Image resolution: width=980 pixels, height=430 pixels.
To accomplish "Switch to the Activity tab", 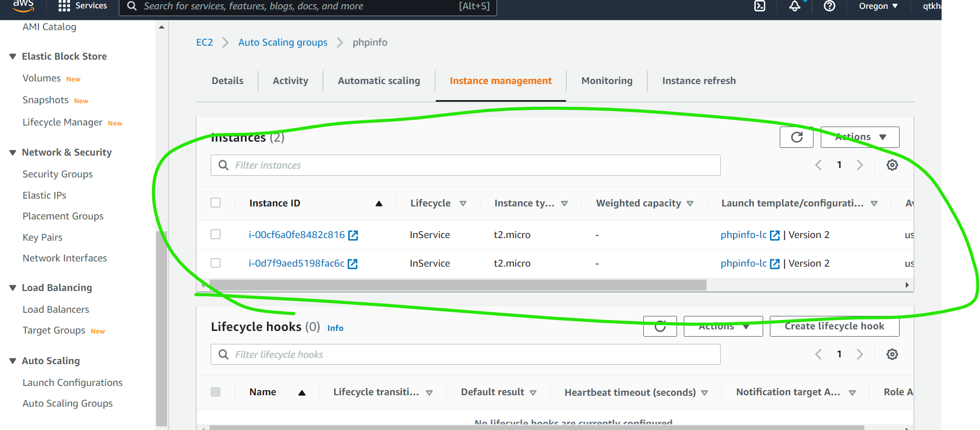I will click(291, 81).
